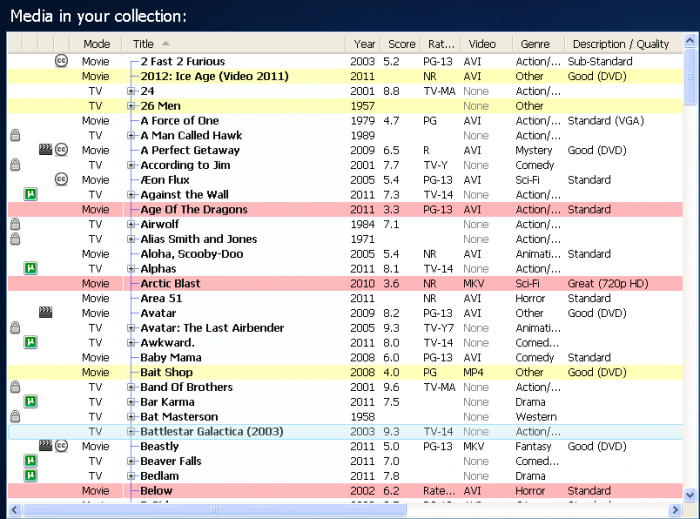Screen dimensions: 700x519
Task: Select the 2012: Ice Age (Video 2011) title
Action: tap(215, 76)
